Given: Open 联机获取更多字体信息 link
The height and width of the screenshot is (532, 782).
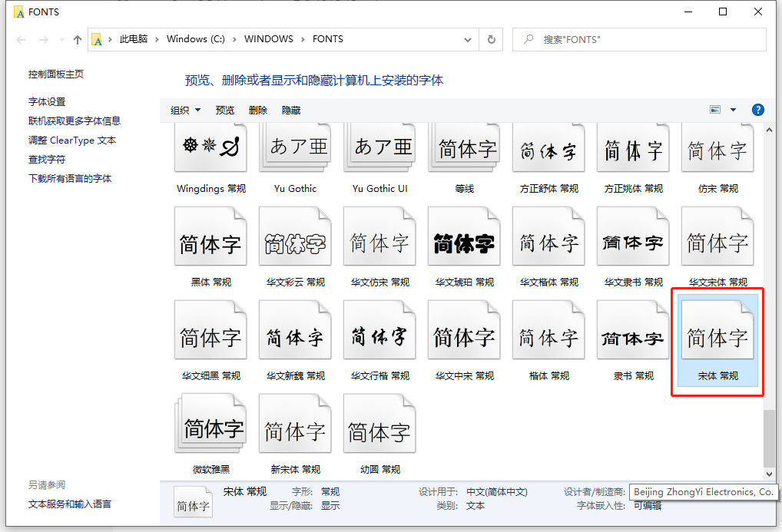Looking at the screenshot, I should [75, 121].
